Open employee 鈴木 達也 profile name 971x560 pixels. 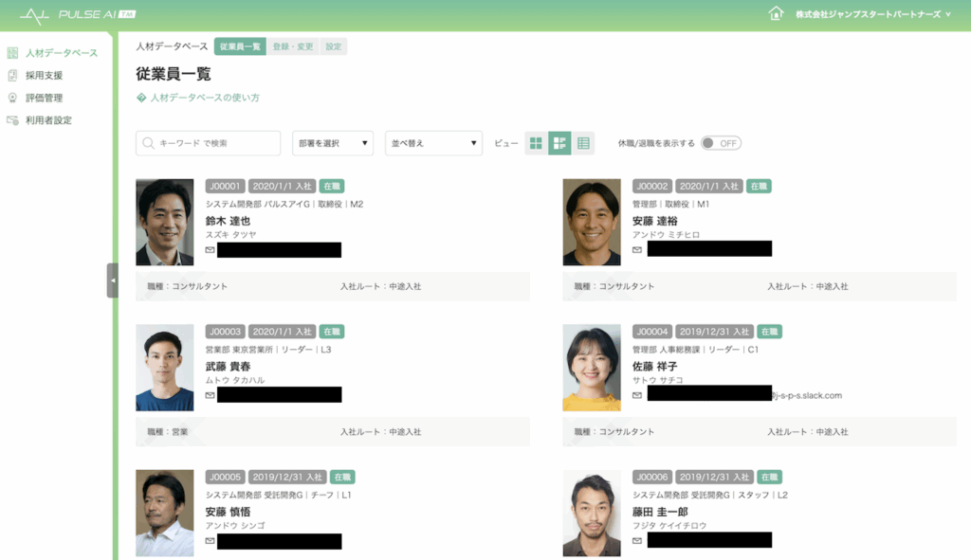tap(228, 221)
